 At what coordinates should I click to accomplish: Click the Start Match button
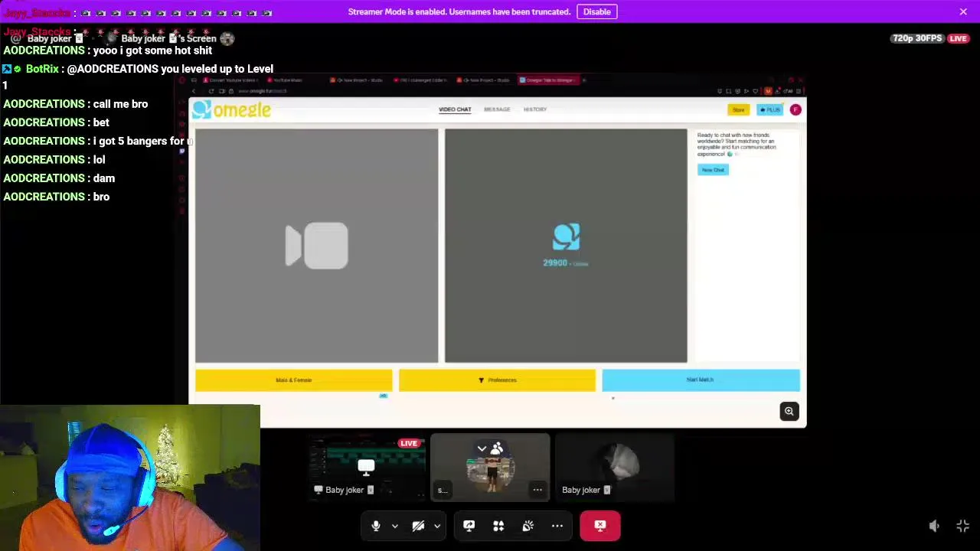click(701, 380)
